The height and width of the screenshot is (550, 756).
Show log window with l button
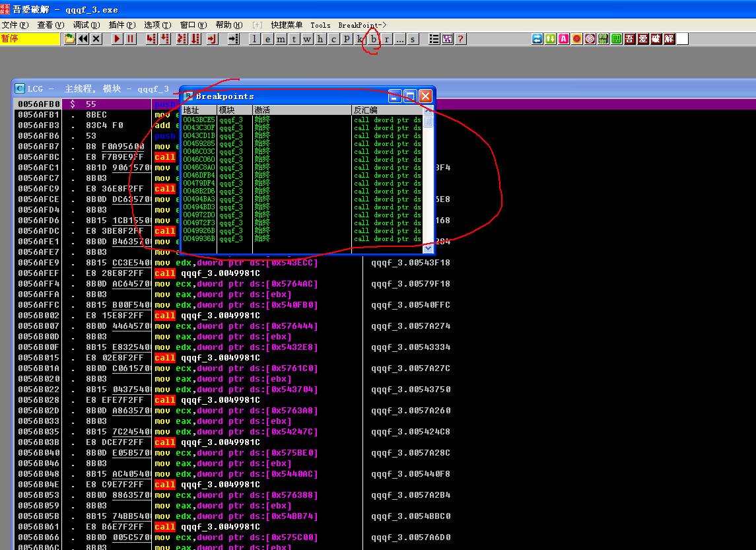tap(255, 39)
